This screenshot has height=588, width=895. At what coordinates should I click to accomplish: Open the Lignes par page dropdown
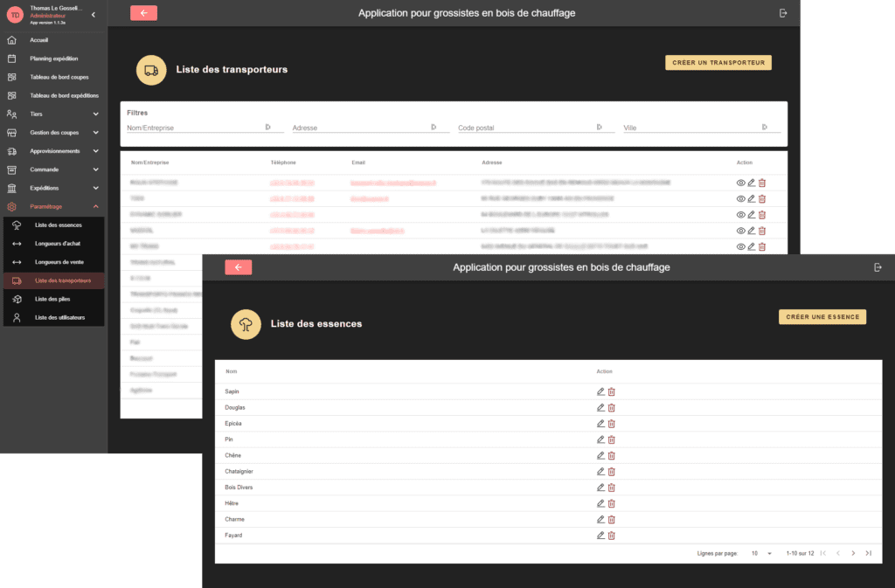click(760, 553)
